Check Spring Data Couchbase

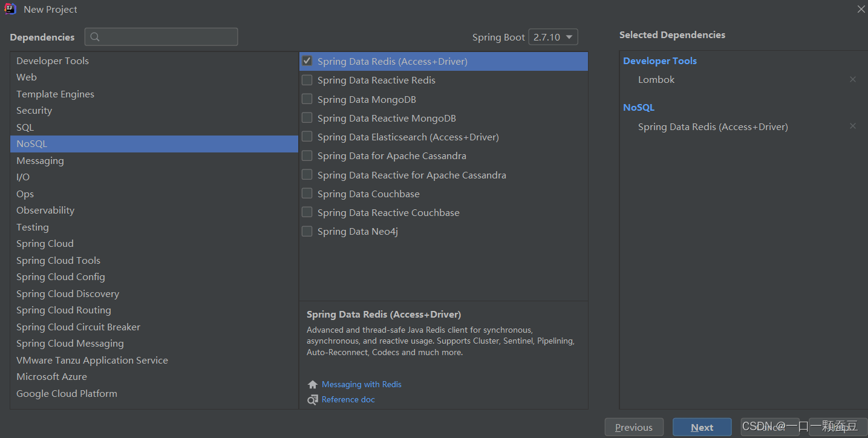[307, 194]
